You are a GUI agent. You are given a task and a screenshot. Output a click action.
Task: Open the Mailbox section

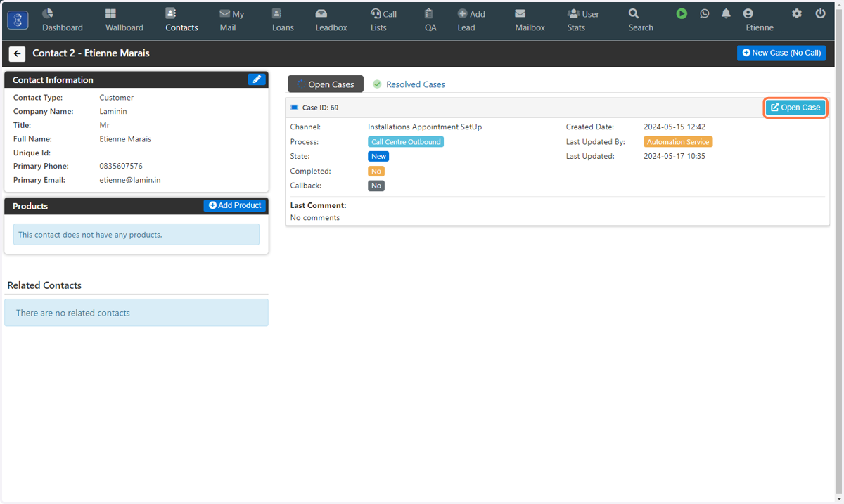530,20
